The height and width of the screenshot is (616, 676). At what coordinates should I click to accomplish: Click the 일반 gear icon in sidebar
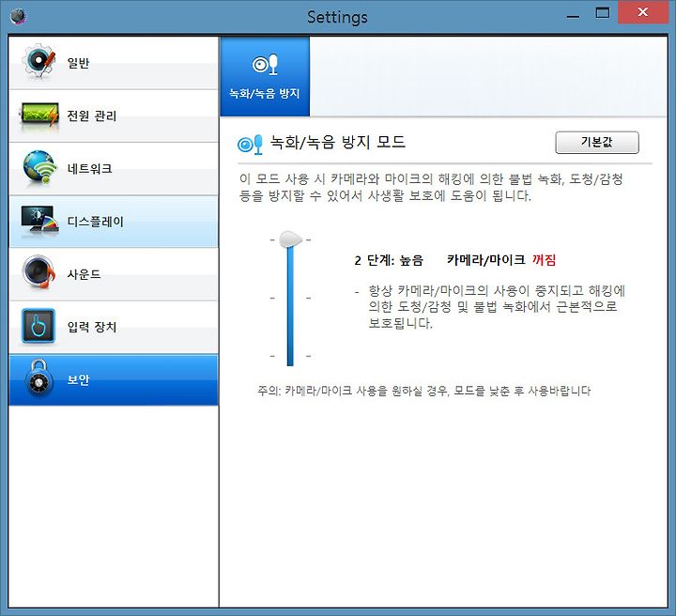[39, 62]
